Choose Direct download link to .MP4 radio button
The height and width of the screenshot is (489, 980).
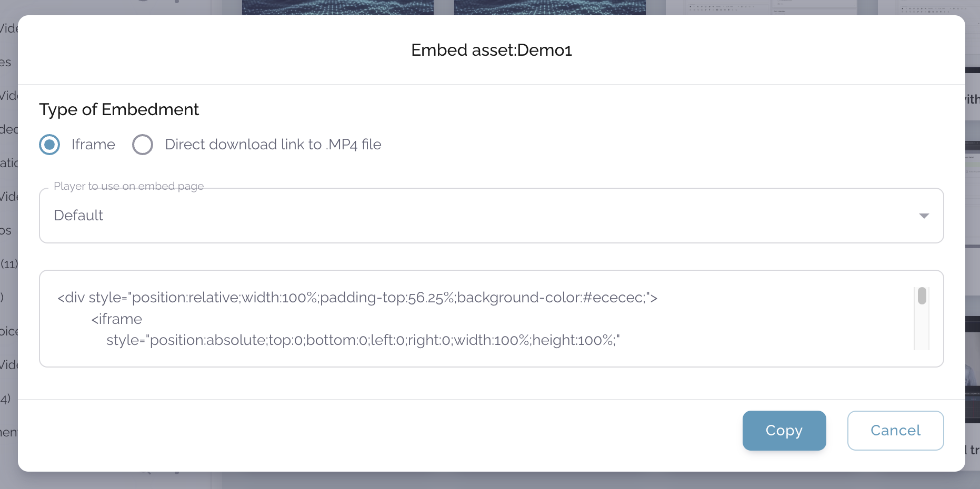143,145
